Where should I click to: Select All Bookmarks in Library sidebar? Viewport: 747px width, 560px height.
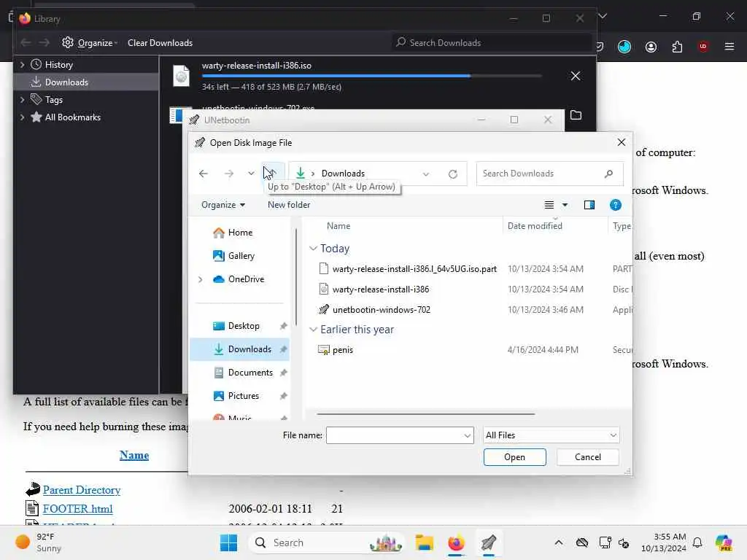pos(72,117)
